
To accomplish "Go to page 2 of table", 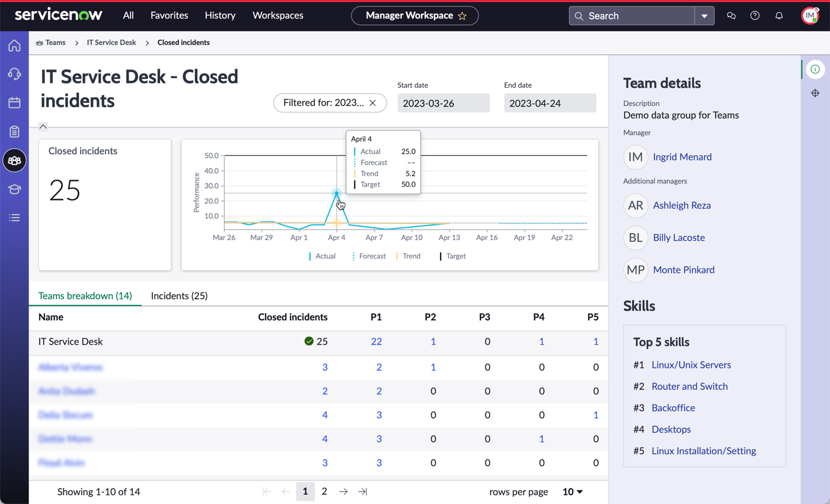I will (324, 492).
